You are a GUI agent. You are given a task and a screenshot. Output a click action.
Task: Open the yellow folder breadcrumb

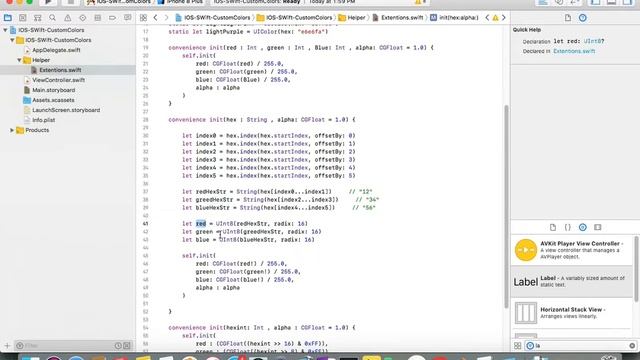[295, 18]
